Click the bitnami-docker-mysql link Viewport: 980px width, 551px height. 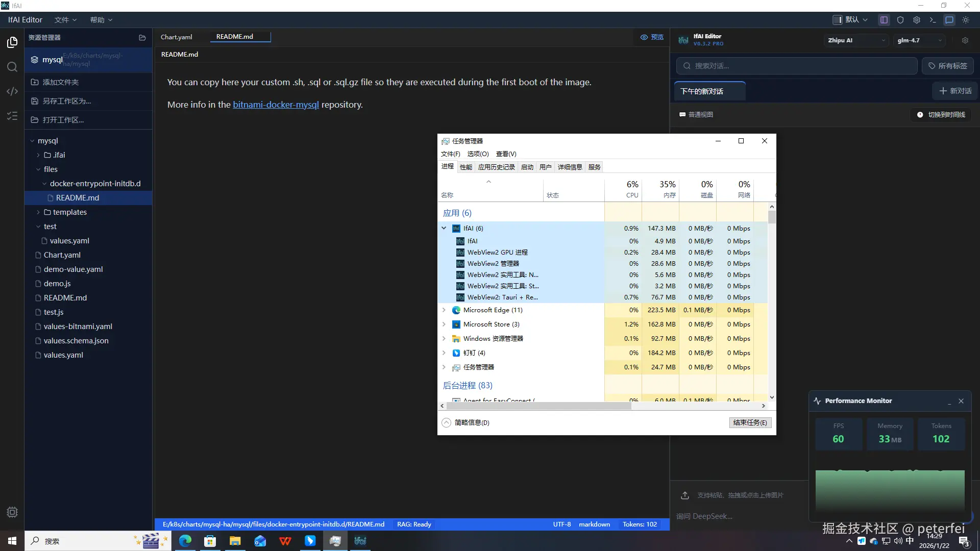tap(276, 105)
